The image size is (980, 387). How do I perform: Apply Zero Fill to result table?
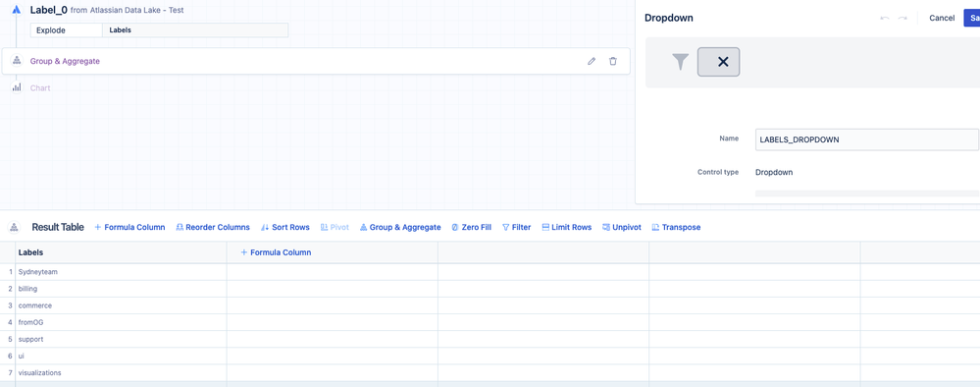pyautogui.click(x=471, y=227)
